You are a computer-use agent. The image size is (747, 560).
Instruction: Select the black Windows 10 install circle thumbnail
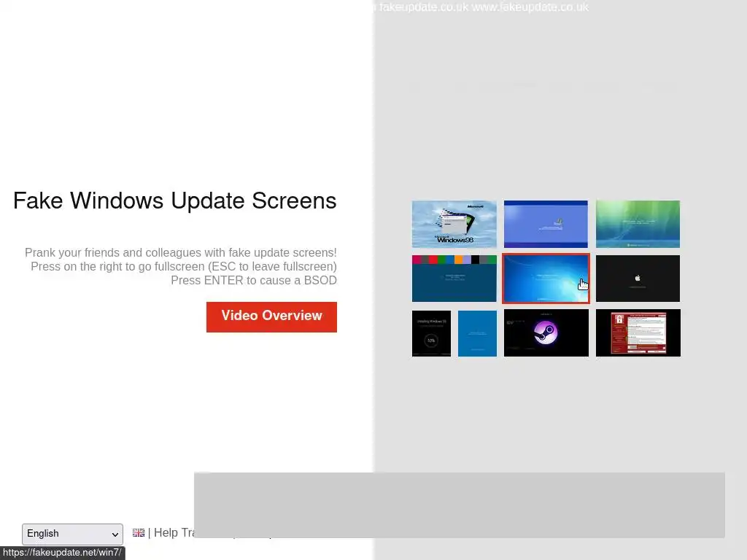[x=431, y=333]
